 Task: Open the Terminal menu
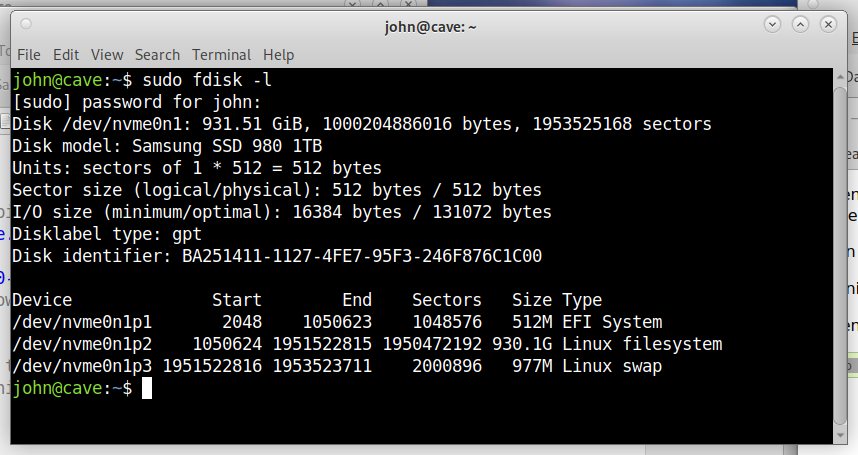tap(221, 55)
